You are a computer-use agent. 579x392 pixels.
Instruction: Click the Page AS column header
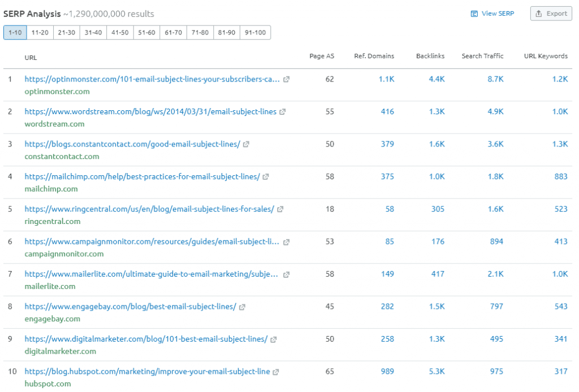pos(322,56)
